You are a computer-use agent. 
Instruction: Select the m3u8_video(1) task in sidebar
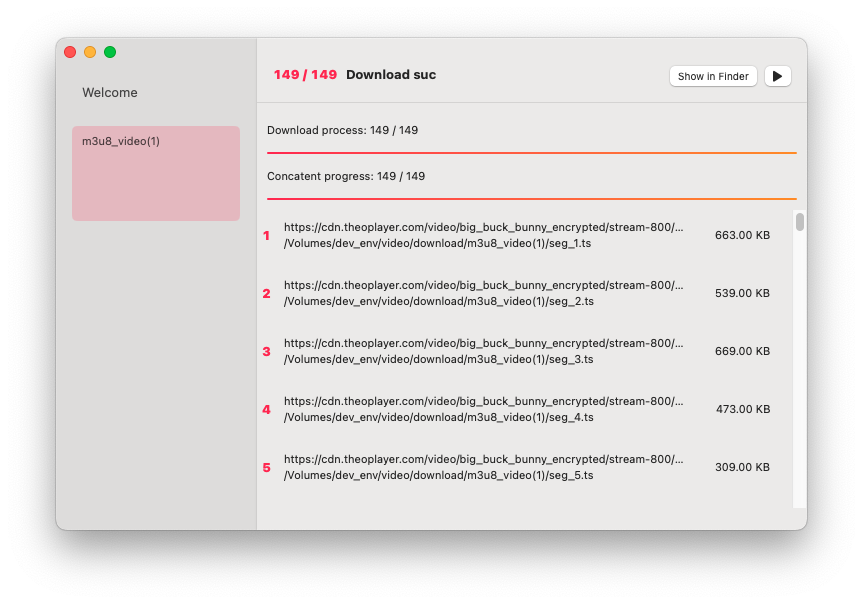pos(155,172)
